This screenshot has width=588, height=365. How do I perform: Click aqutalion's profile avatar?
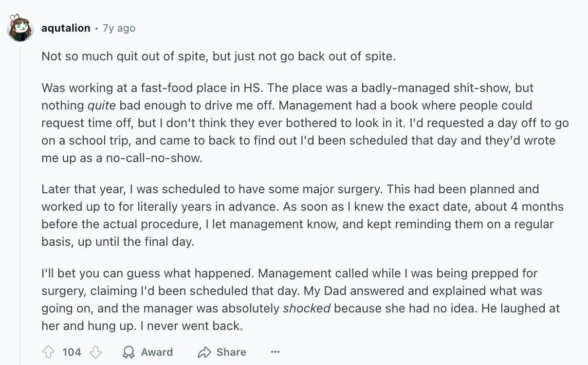19,28
